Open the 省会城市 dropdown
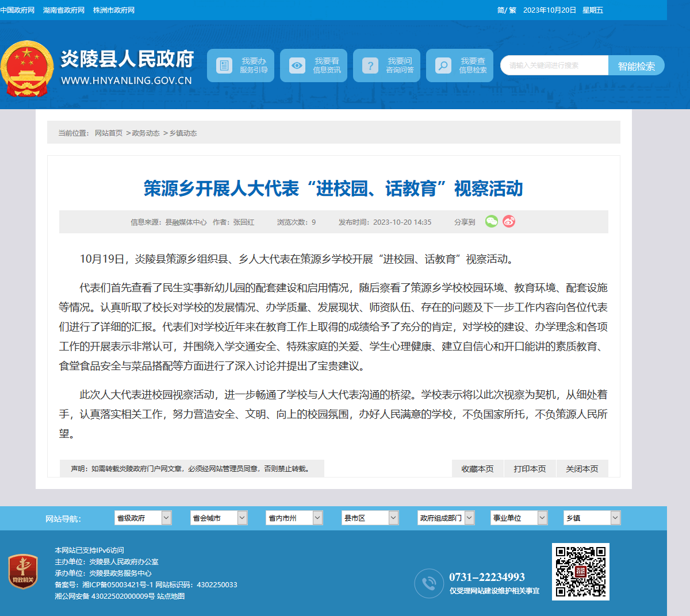The width and height of the screenshot is (690, 616). pyautogui.click(x=218, y=518)
